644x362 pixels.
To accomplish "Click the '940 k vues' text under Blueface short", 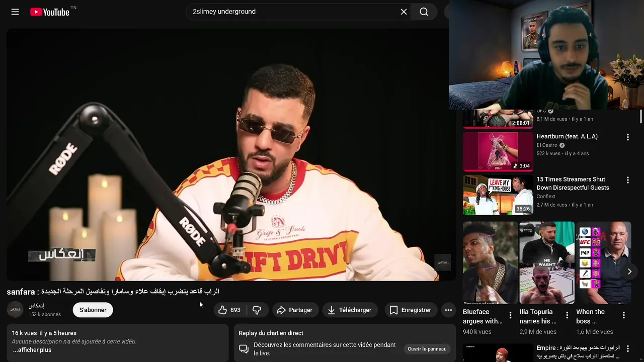I will point(477,332).
